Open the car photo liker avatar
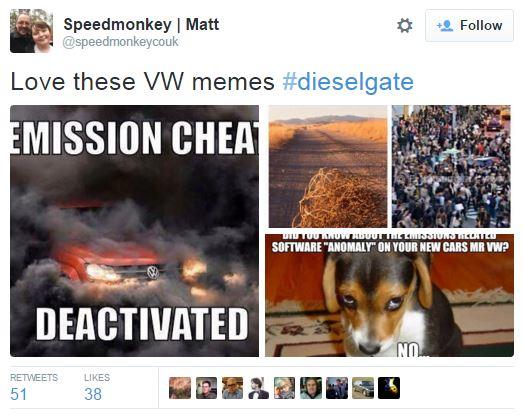Screen dimensions: 523x417 point(363,388)
